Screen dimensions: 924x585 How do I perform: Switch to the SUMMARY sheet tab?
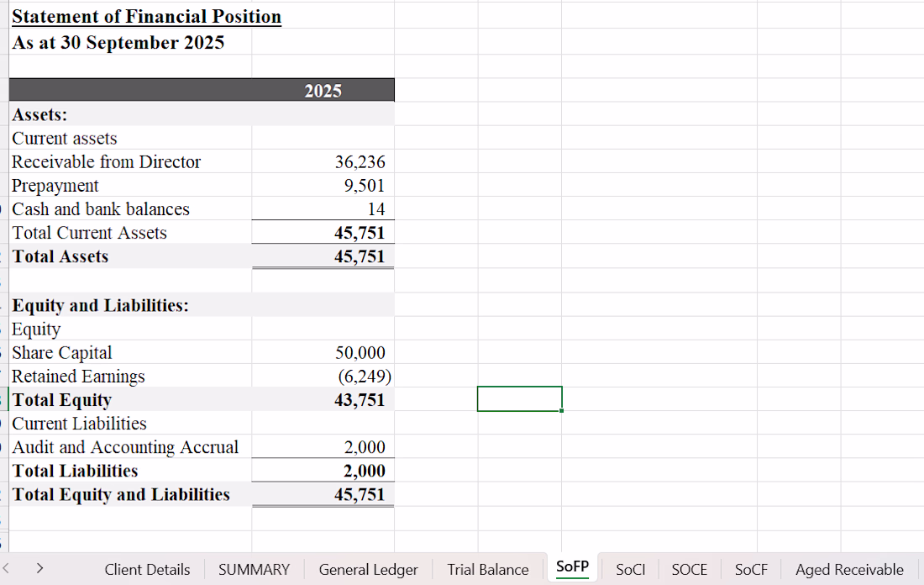click(254, 569)
